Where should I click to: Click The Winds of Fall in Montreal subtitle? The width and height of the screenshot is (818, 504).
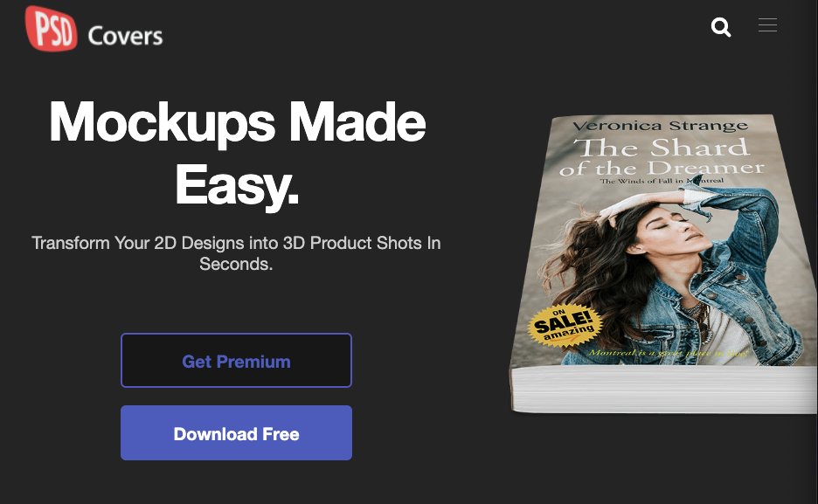662,180
